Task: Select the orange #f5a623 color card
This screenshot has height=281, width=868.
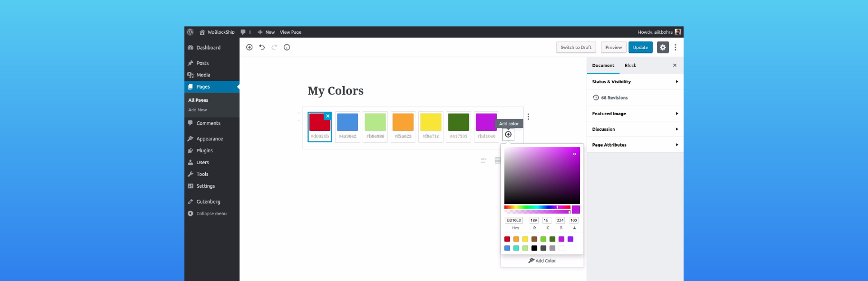Action: [x=403, y=126]
